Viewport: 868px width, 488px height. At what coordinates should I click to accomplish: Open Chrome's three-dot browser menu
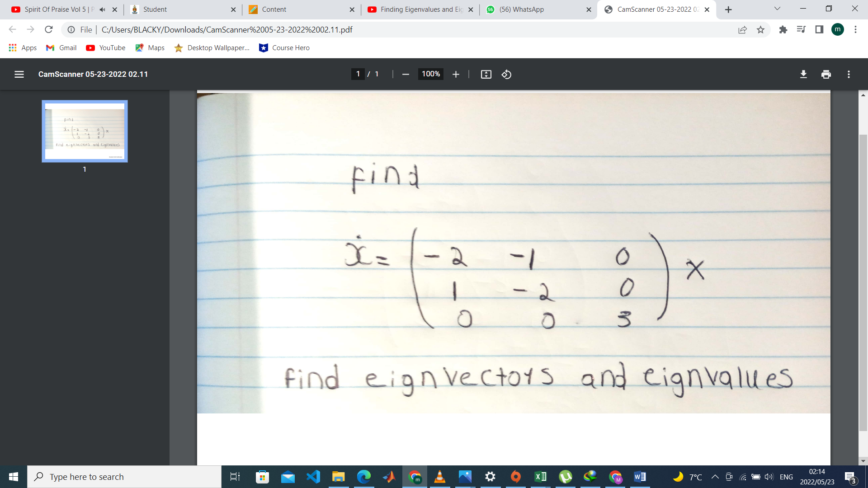point(855,30)
